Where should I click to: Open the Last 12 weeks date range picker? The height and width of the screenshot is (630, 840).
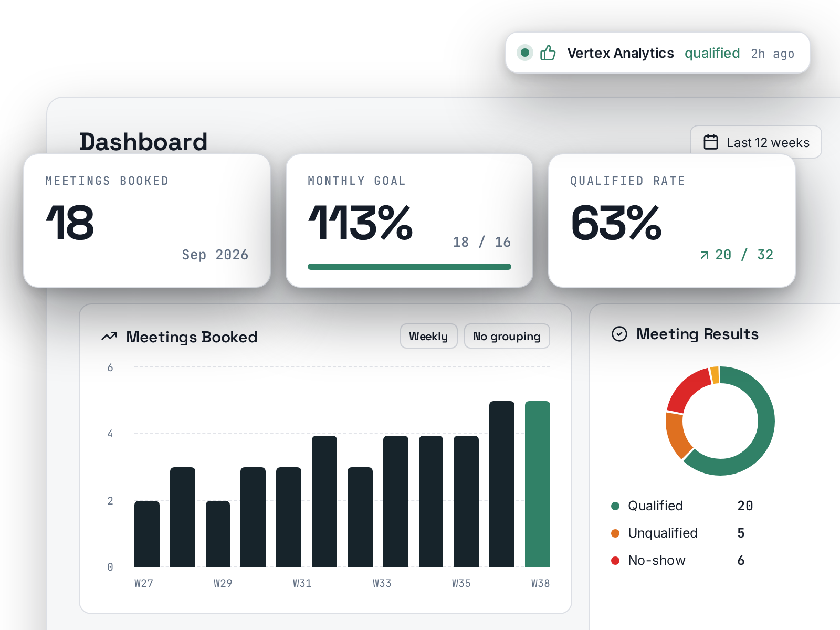755,142
